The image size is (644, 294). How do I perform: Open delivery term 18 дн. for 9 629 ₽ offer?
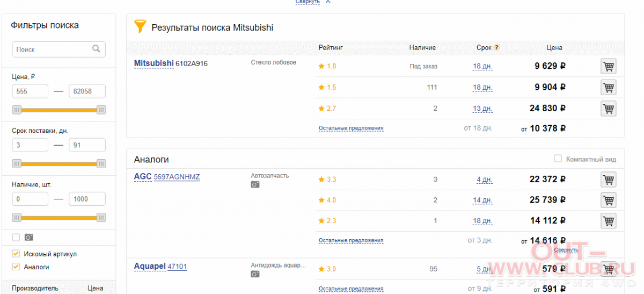click(482, 67)
